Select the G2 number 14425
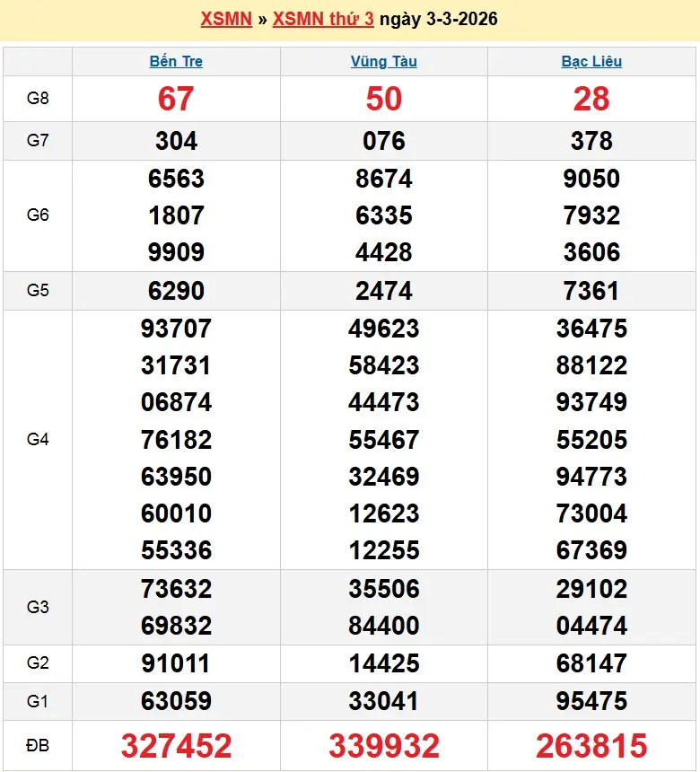Image resolution: width=700 pixels, height=772 pixels. (384, 663)
